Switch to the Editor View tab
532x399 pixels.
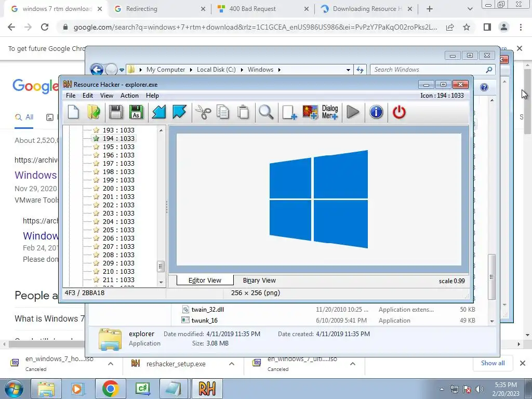[x=205, y=281]
